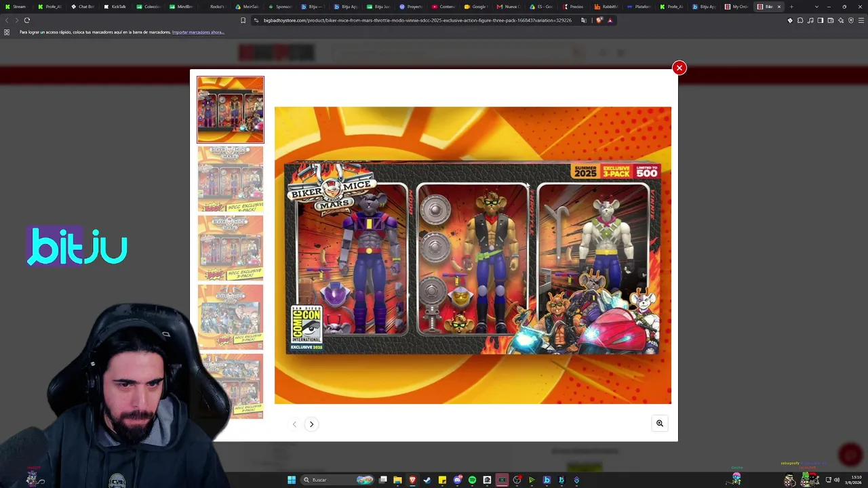Click Importar marcadores ahora link
This screenshot has height=488, width=868.
click(x=198, y=33)
